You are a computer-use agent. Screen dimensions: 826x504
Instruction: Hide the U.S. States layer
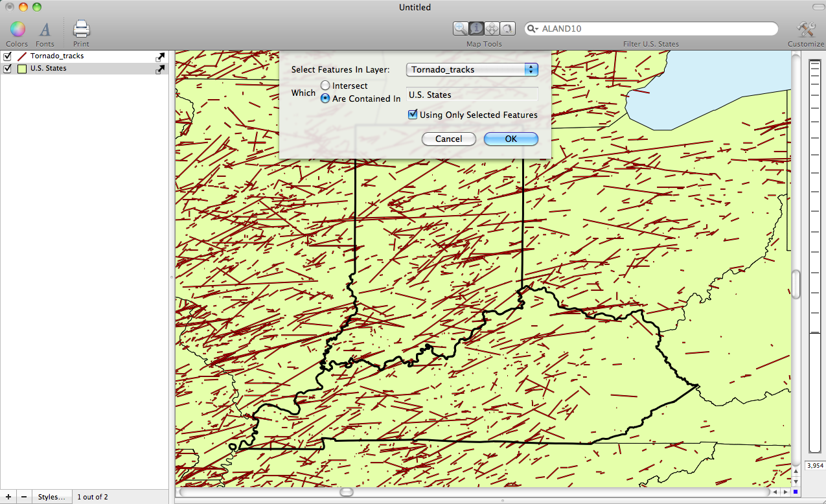point(8,69)
